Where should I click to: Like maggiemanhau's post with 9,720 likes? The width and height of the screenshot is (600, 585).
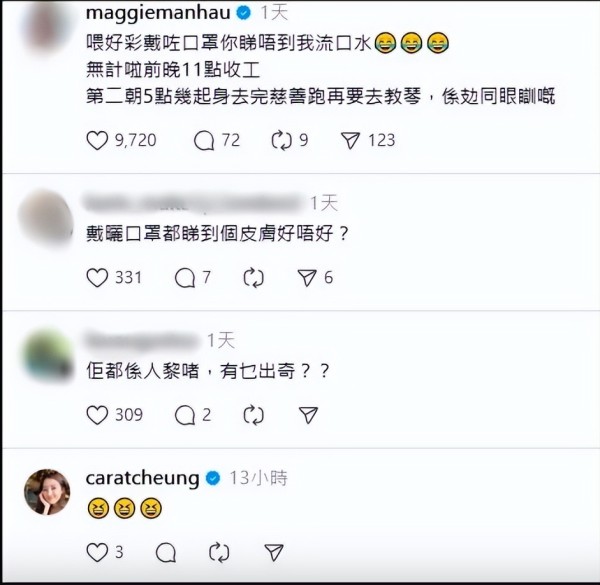click(97, 140)
